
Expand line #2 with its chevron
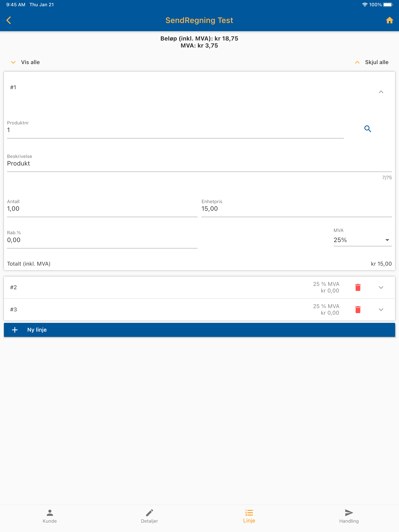click(x=381, y=287)
